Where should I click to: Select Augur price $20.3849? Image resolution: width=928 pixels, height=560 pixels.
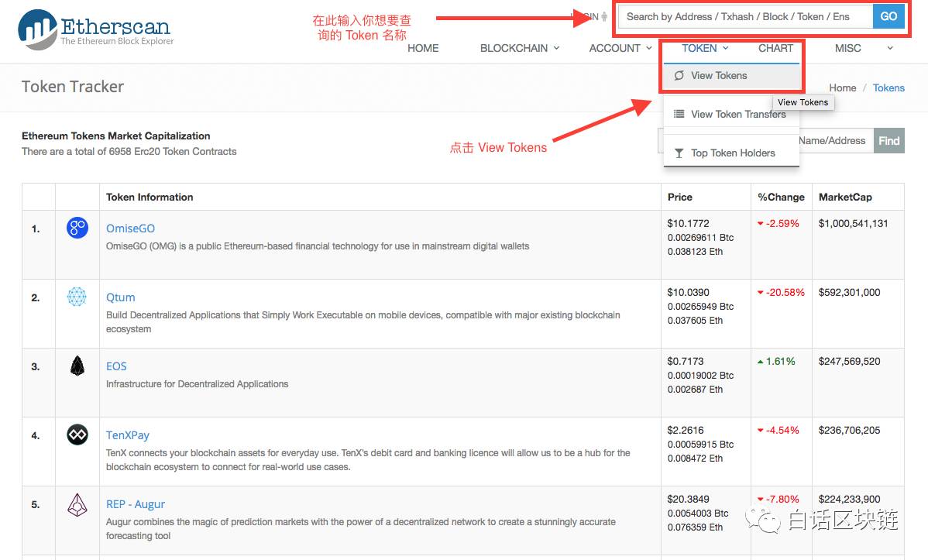(x=688, y=499)
